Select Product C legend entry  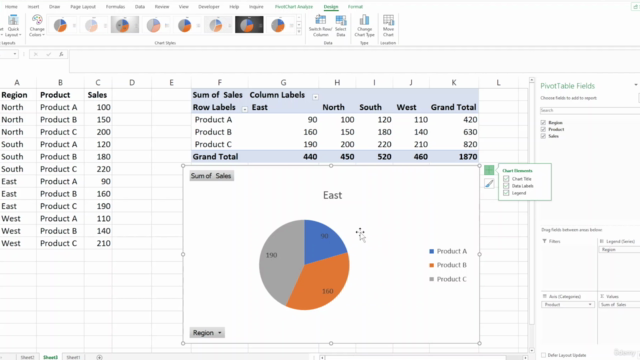tap(448, 279)
